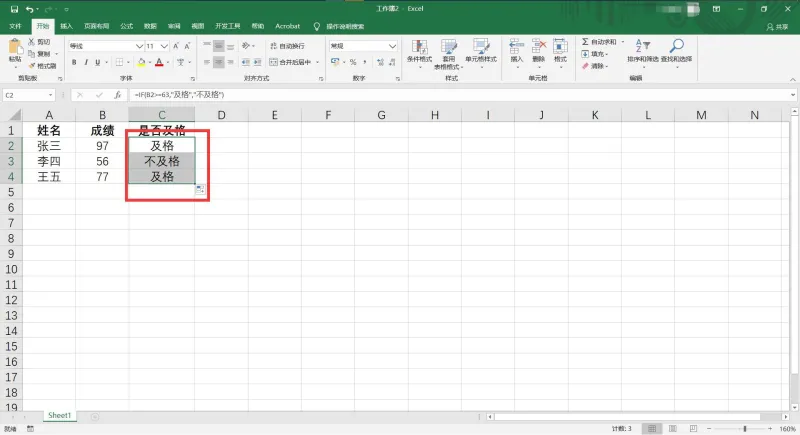The height and width of the screenshot is (435, 800).
Task: Click the insert function fx icon
Action: point(117,95)
